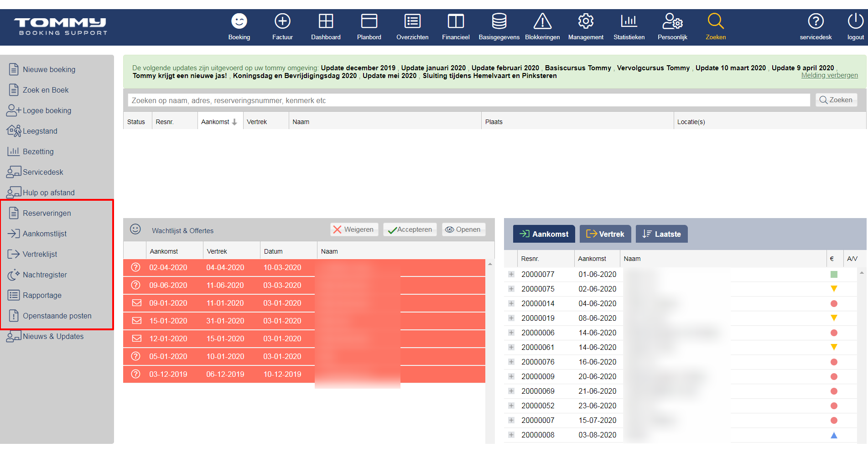The width and height of the screenshot is (868, 453).
Task: Switch to Laatste tab
Action: click(661, 234)
